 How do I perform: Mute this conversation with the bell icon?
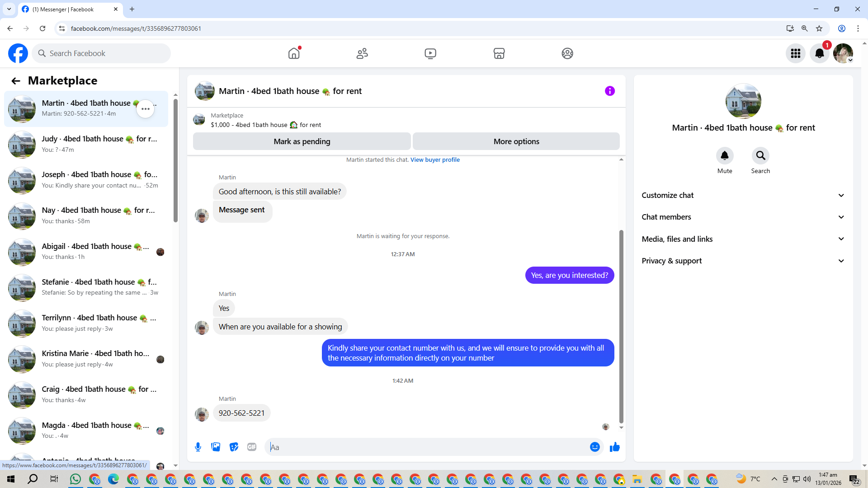(724, 156)
